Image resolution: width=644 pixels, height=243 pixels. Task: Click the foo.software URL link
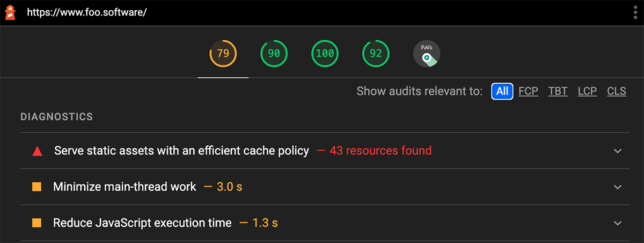point(86,13)
